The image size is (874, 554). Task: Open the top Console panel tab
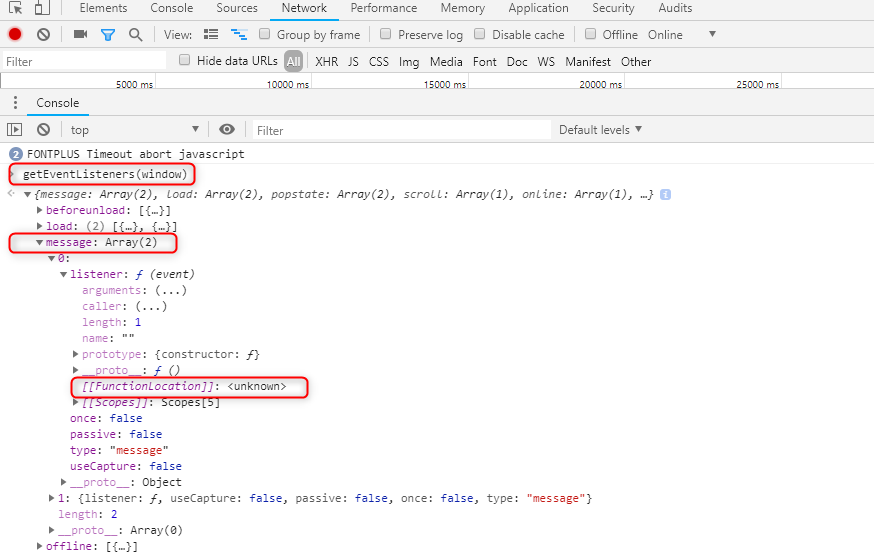172,8
